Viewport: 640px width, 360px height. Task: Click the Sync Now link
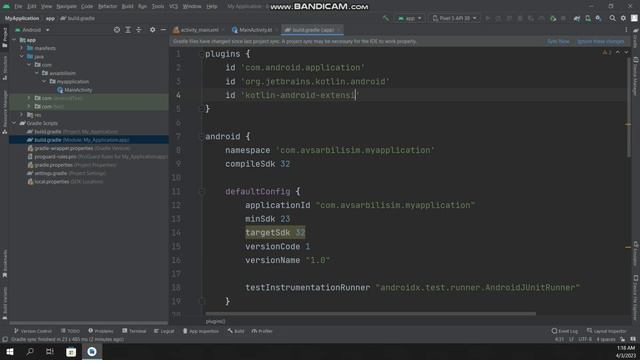click(558, 42)
